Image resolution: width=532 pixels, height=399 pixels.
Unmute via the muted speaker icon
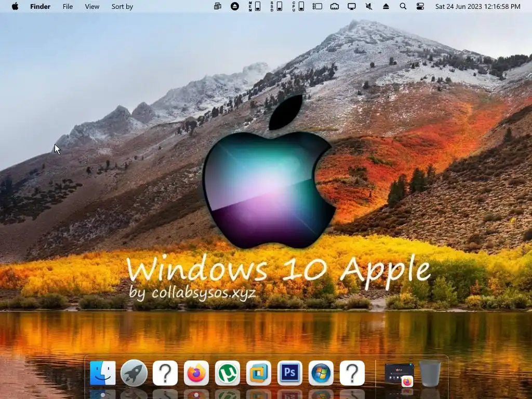click(369, 6)
